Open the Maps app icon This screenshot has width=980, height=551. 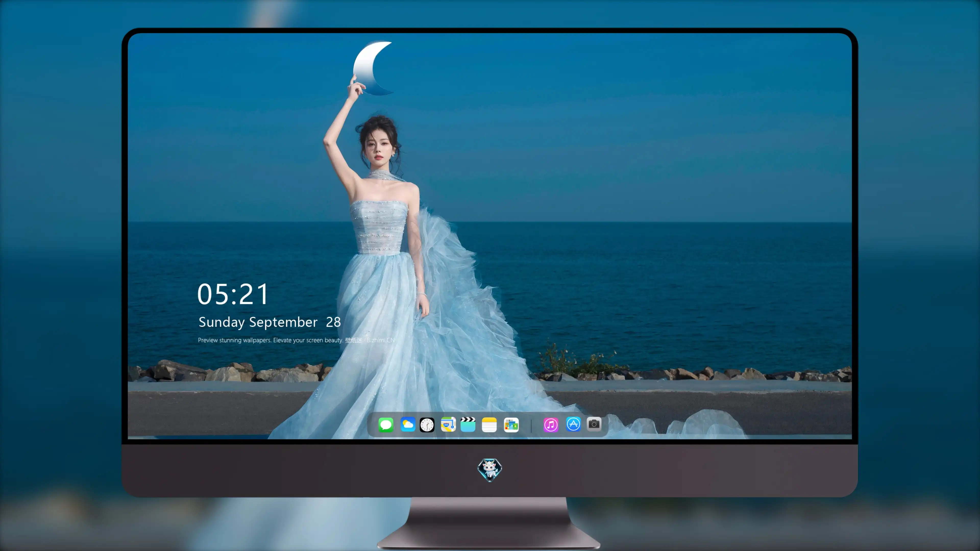coord(448,424)
